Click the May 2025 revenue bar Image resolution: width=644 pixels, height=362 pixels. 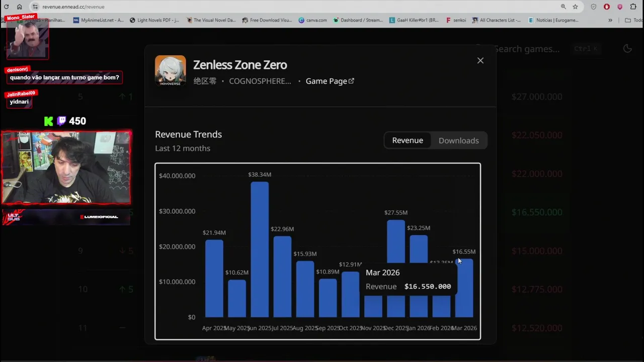click(237, 299)
